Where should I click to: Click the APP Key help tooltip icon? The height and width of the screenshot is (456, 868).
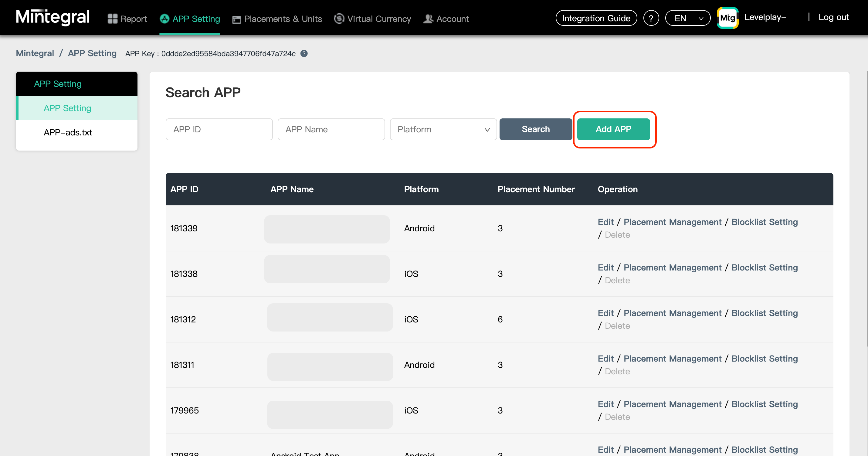(x=304, y=54)
